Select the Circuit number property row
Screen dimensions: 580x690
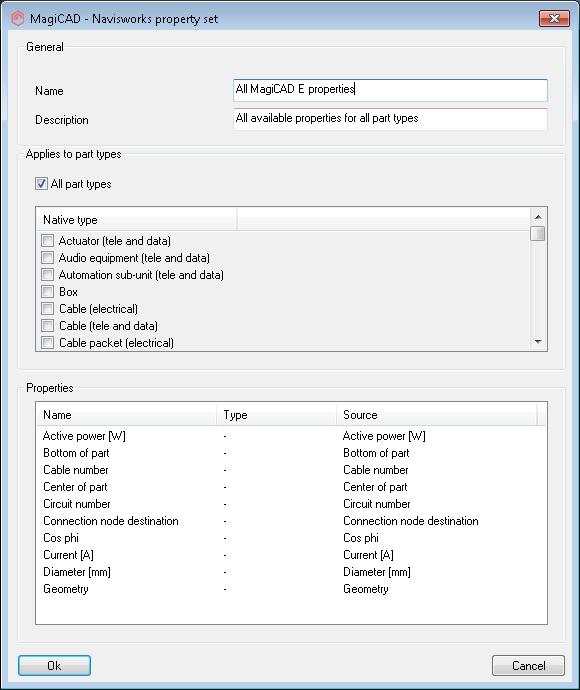[291, 504]
